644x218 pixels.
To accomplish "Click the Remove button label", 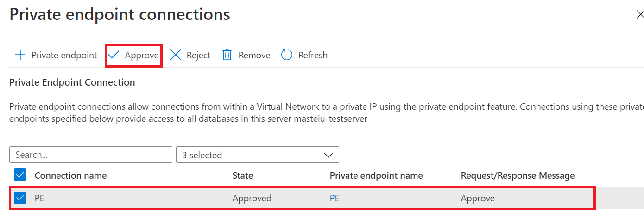I will pos(254,55).
